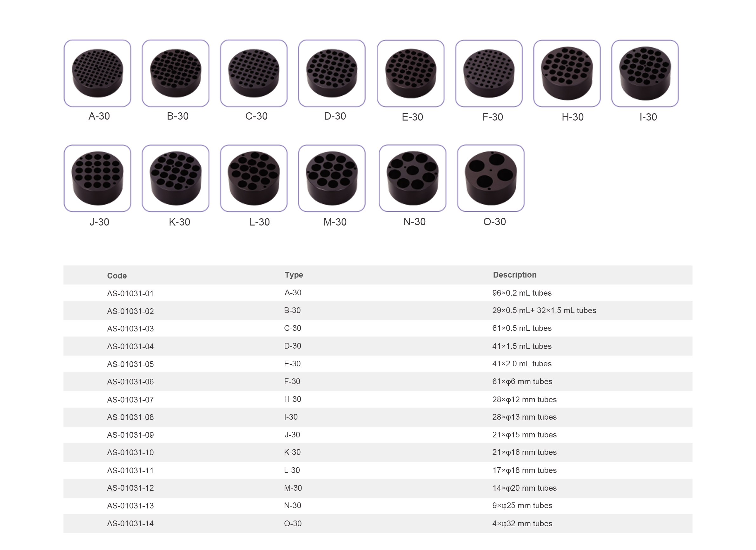Click the E-30 caption under its thumbnail

413,117
